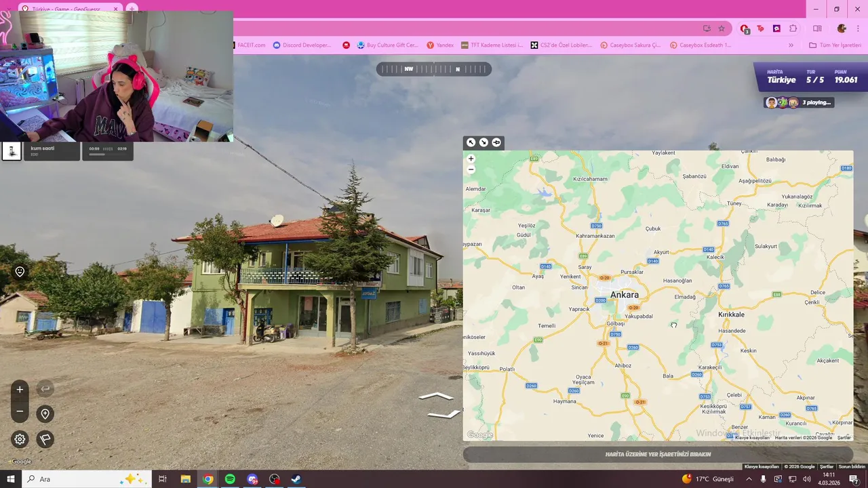Open Steam from the taskbar
The height and width of the screenshot is (488, 868).
[x=296, y=479]
